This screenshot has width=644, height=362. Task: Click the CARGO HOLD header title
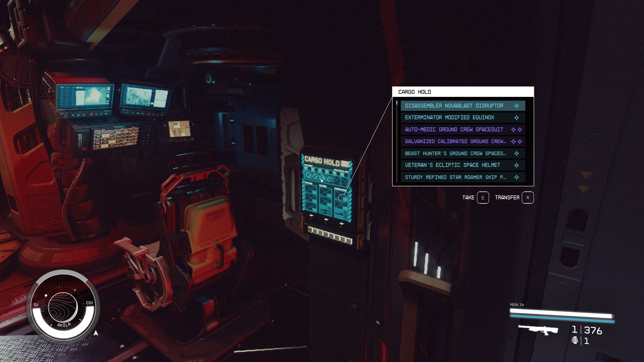[415, 92]
